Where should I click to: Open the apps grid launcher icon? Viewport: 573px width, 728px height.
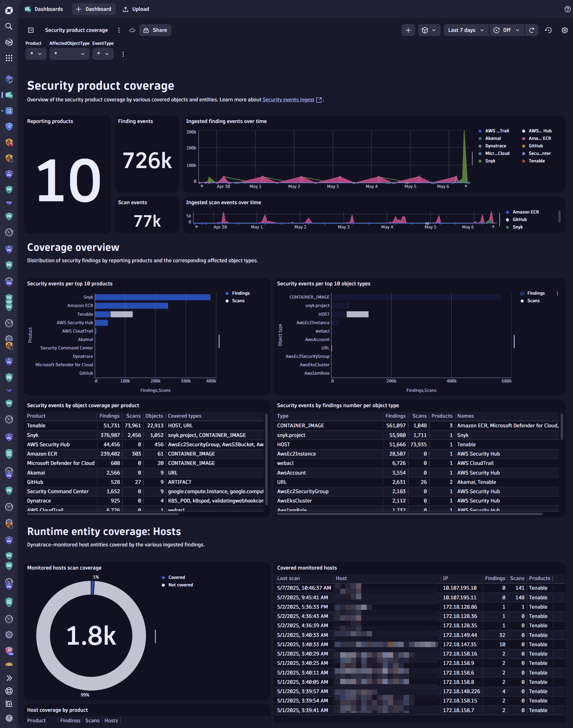[9, 58]
